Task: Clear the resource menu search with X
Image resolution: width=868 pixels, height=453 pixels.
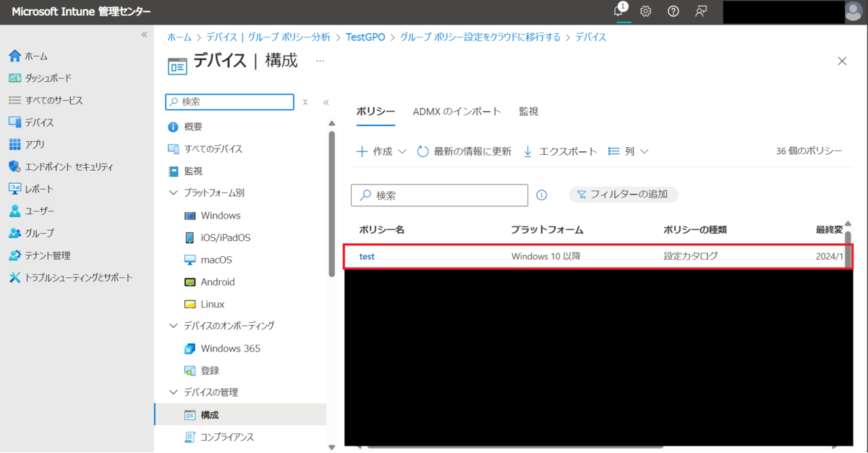Action: tap(305, 102)
